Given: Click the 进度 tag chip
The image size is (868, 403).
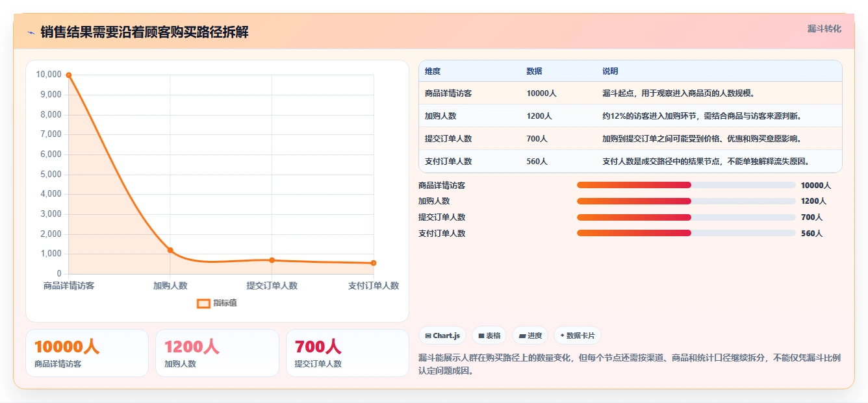Looking at the screenshot, I should pos(530,336).
